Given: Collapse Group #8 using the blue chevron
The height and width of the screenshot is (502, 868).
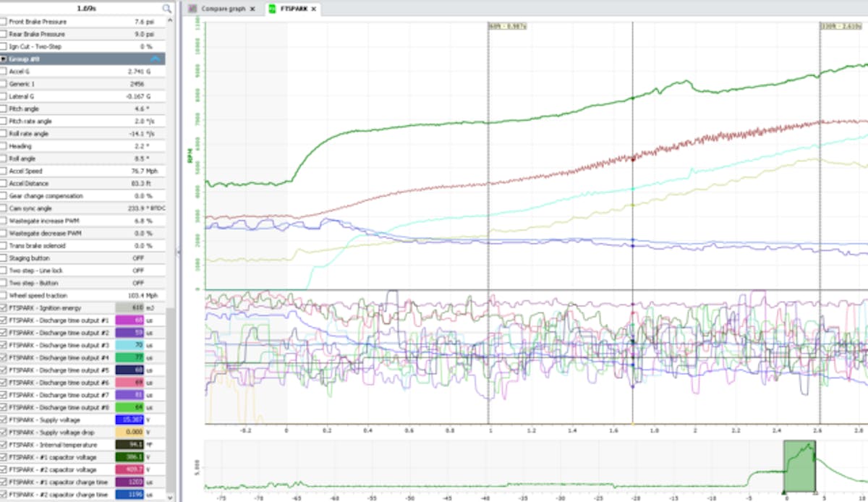Looking at the screenshot, I should click(x=155, y=59).
